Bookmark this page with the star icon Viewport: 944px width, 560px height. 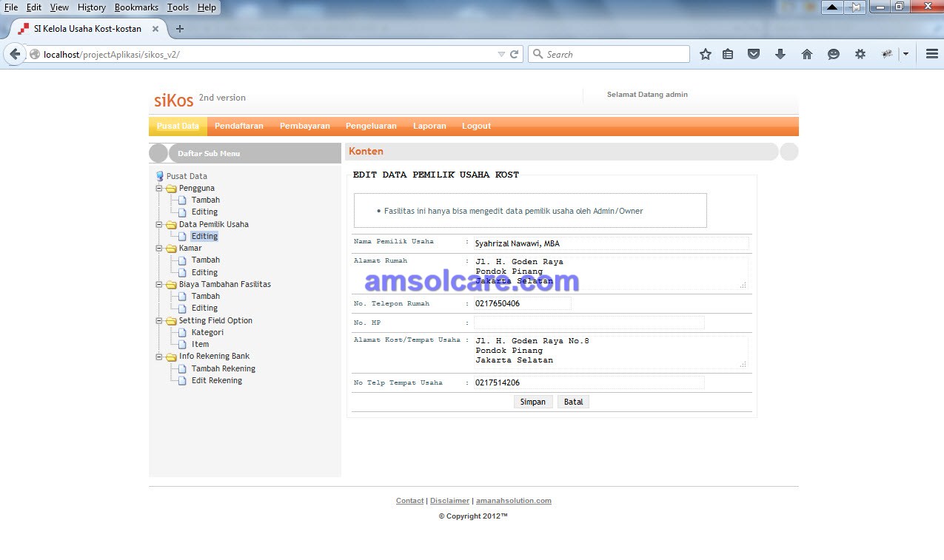pos(706,54)
